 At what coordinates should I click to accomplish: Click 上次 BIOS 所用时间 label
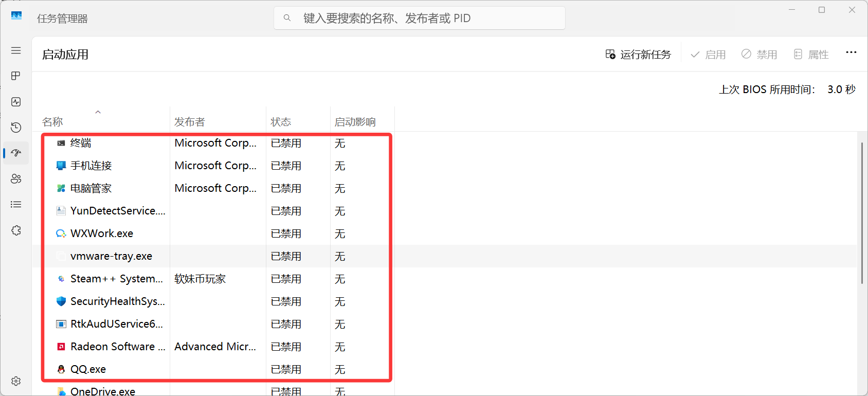767,89
